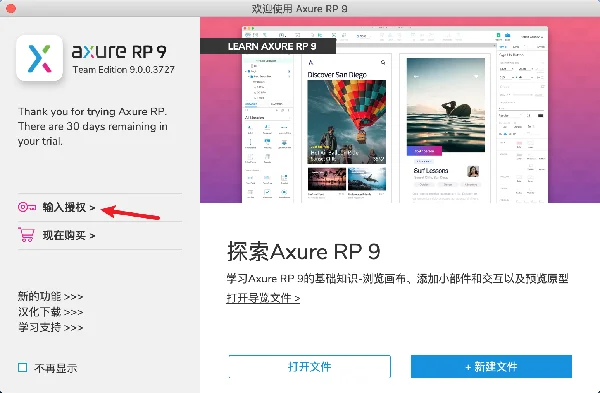Click the trial days remaining message
The width and height of the screenshot is (600, 393).
(x=93, y=127)
